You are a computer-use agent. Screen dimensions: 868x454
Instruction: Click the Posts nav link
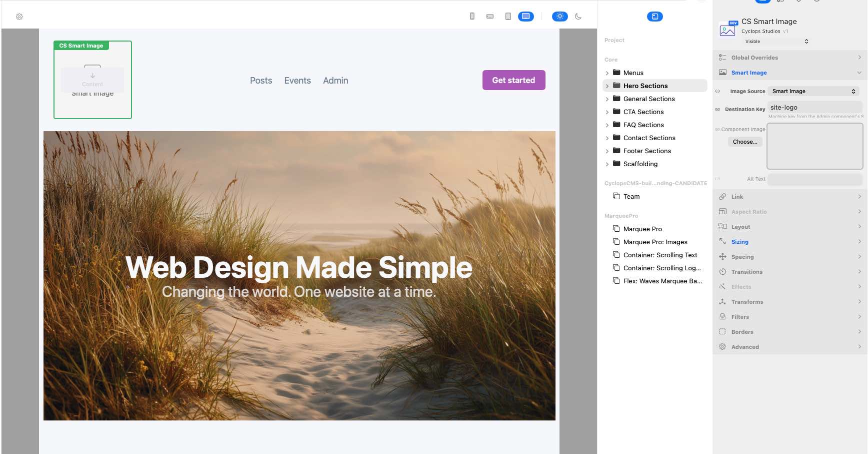(261, 81)
